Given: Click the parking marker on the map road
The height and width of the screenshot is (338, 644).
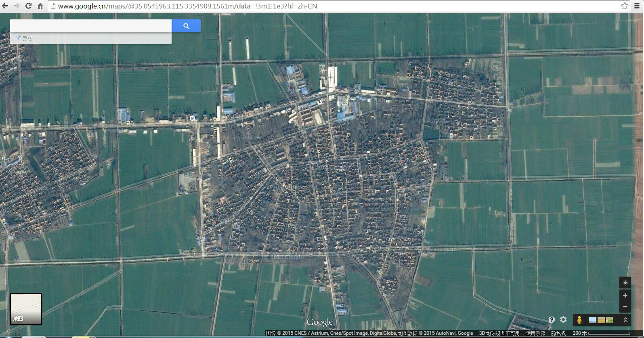Looking at the screenshot, I should pyautogui.click(x=192, y=118).
